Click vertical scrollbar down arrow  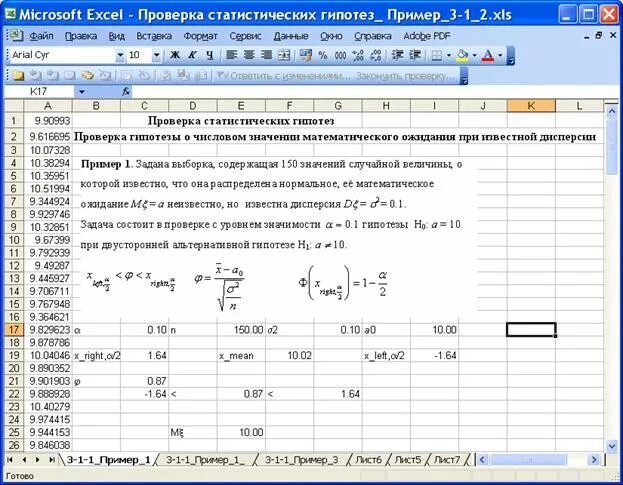pyautogui.click(x=611, y=446)
